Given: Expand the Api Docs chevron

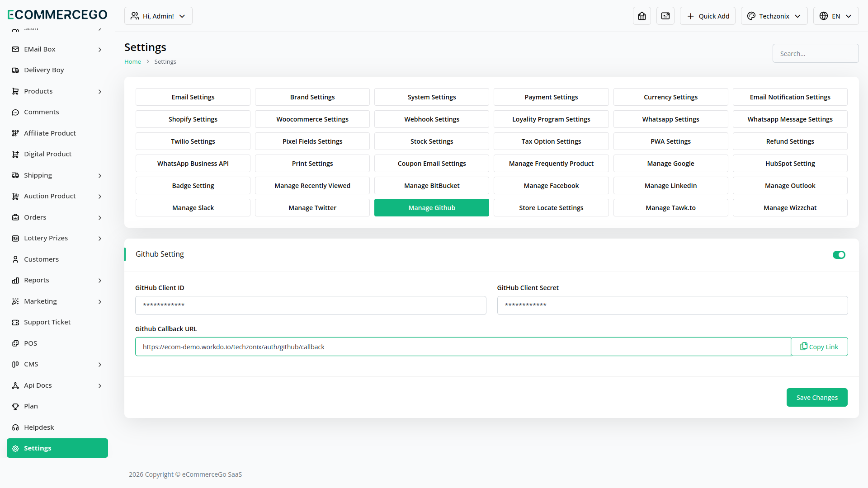Looking at the screenshot, I should click(100, 385).
